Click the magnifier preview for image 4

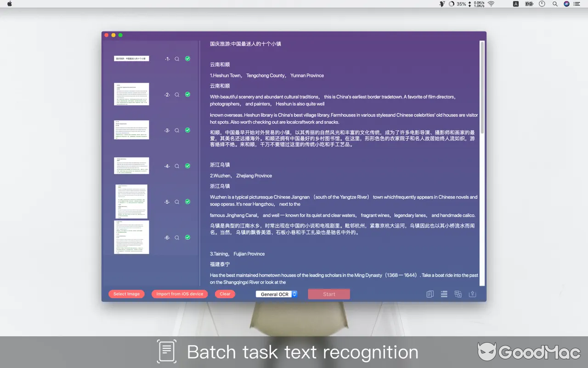tap(176, 166)
